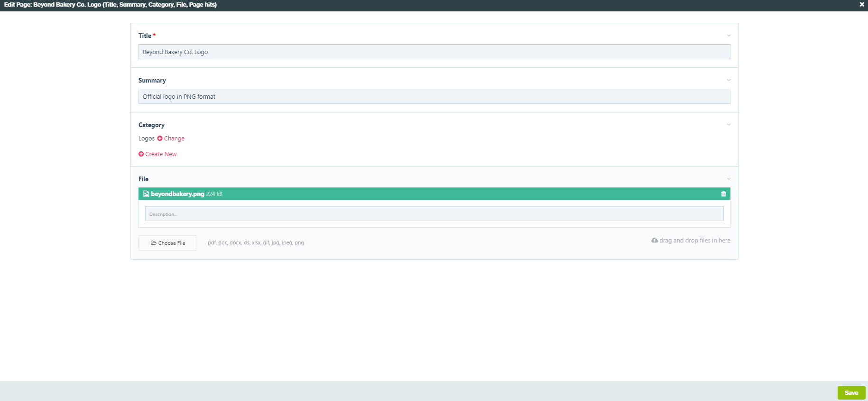Collapse the Title section chevron

(x=729, y=36)
